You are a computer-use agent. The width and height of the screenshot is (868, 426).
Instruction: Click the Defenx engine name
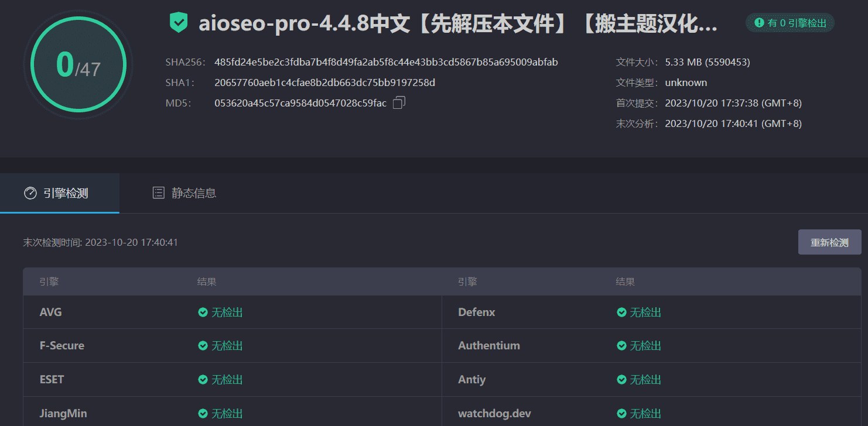pos(477,312)
